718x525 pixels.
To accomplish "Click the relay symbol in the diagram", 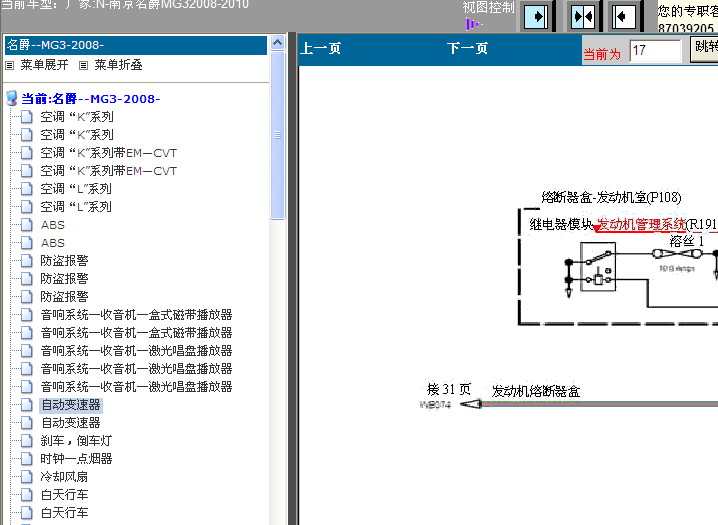I will pos(598,267).
